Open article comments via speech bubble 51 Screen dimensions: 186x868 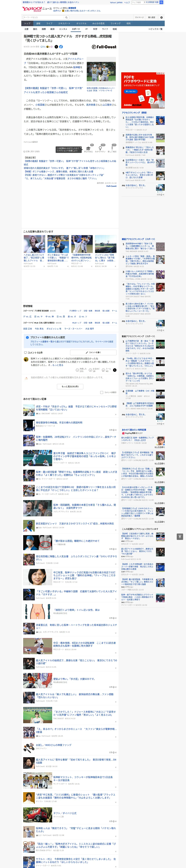tap(43, 47)
